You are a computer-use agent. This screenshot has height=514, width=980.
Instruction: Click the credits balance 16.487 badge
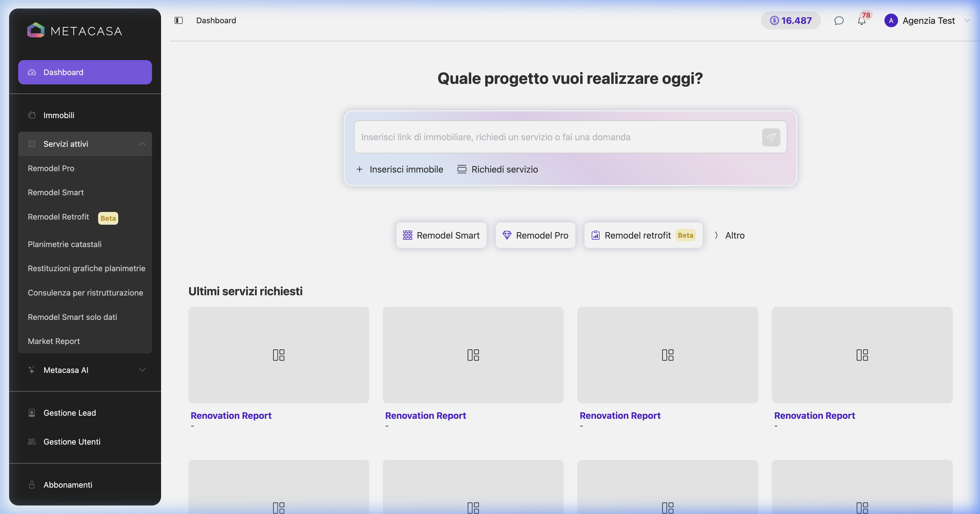[x=791, y=20]
